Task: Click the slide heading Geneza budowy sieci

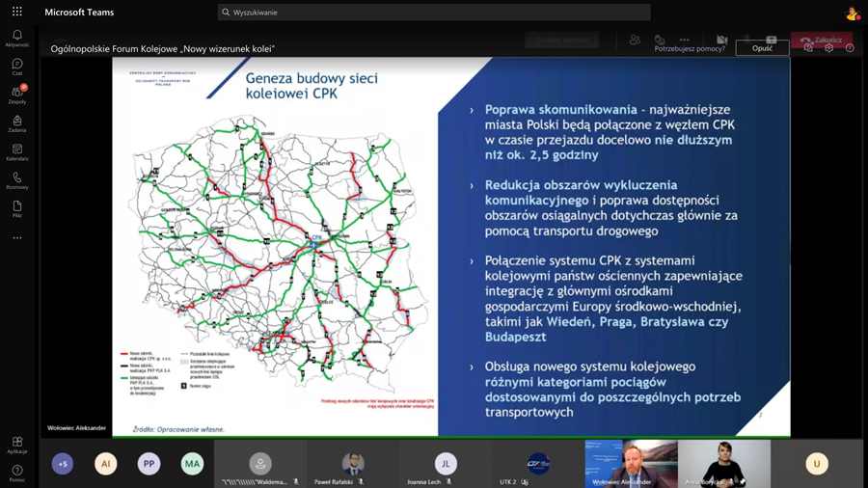Action: point(312,86)
